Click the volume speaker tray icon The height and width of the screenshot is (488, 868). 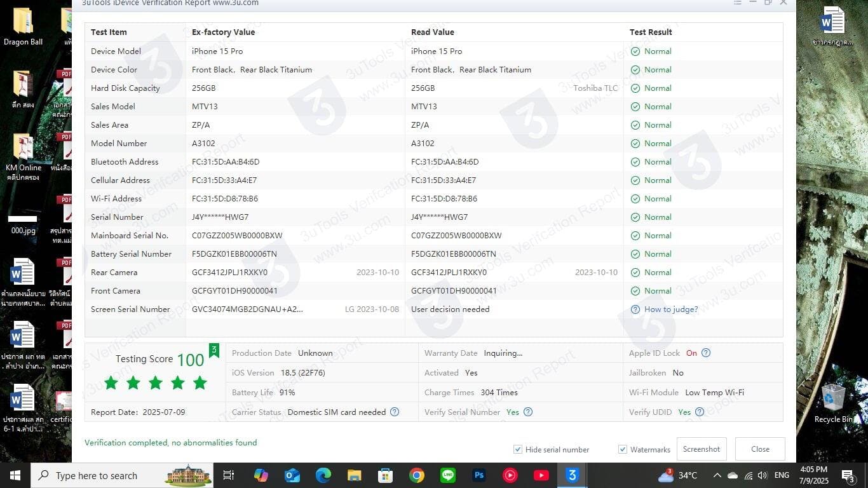pyautogui.click(x=763, y=475)
